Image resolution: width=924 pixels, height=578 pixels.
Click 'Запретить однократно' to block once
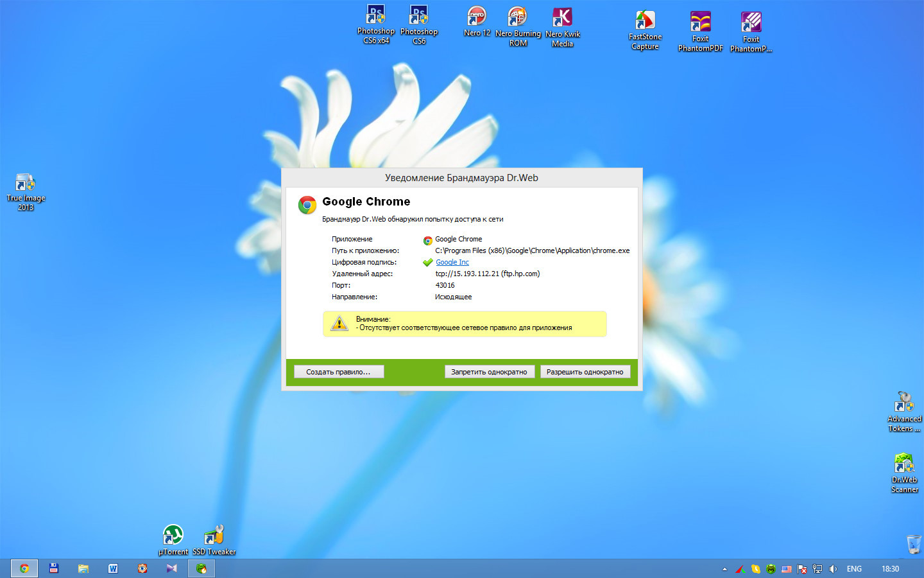(489, 372)
